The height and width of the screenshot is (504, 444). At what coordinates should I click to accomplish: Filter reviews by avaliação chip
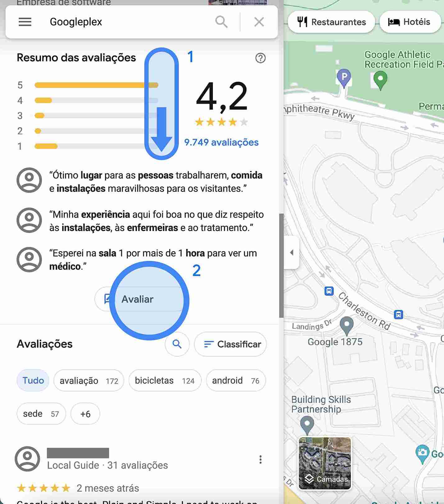[89, 380]
